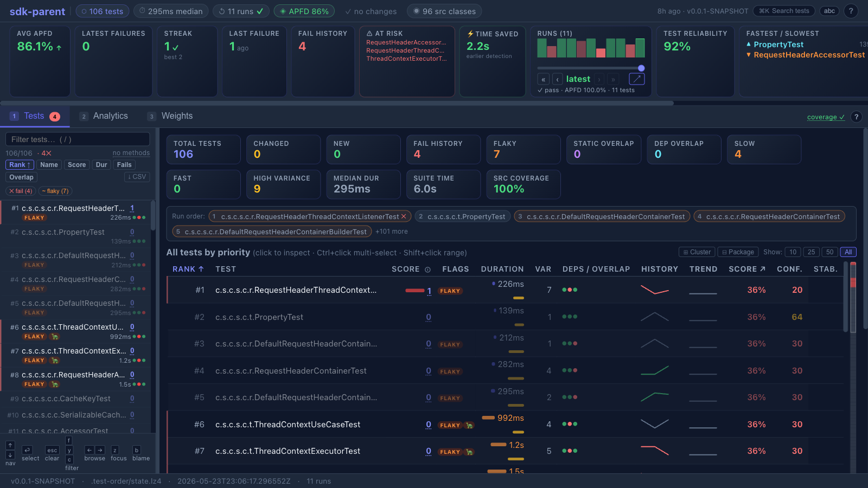Viewport: 868px width, 488px height.
Task: Toggle Cluster grouping
Action: pyautogui.click(x=697, y=252)
